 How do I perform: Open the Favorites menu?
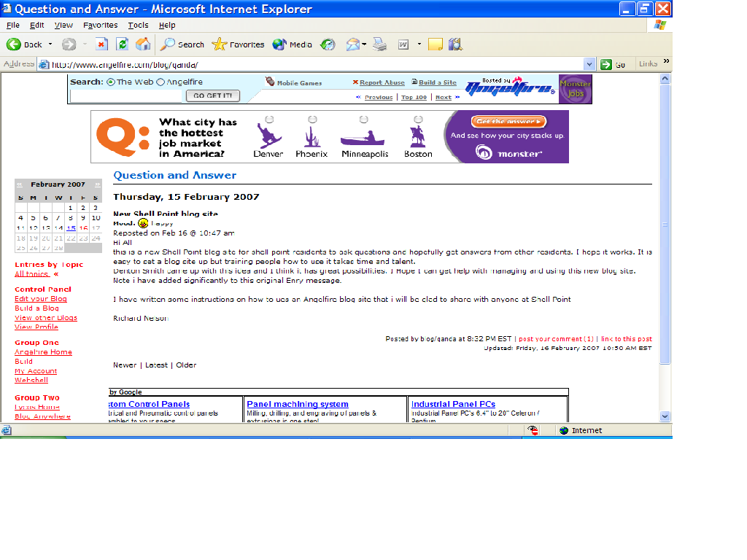tap(100, 26)
